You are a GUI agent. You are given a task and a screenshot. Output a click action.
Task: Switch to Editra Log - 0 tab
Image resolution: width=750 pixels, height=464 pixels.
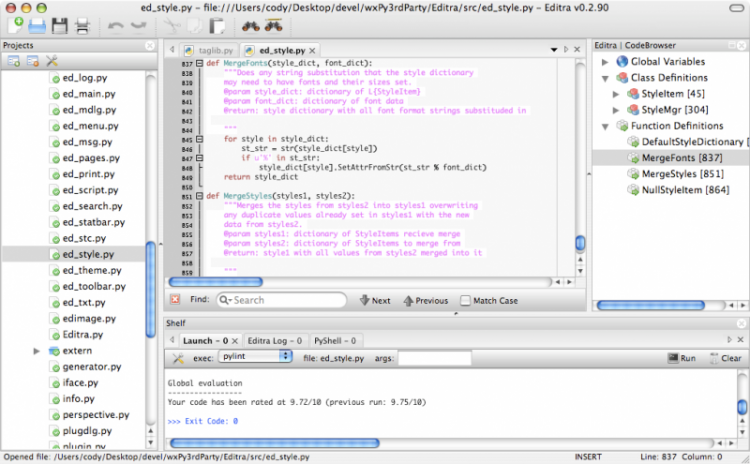pyautogui.click(x=275, y=341)
